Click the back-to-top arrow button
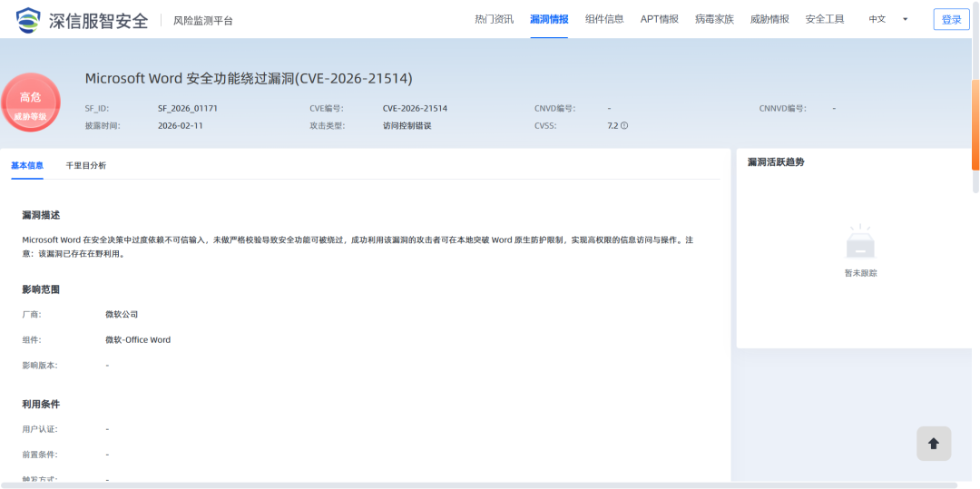This screenshot has width=980, height=489. point(934,444)
